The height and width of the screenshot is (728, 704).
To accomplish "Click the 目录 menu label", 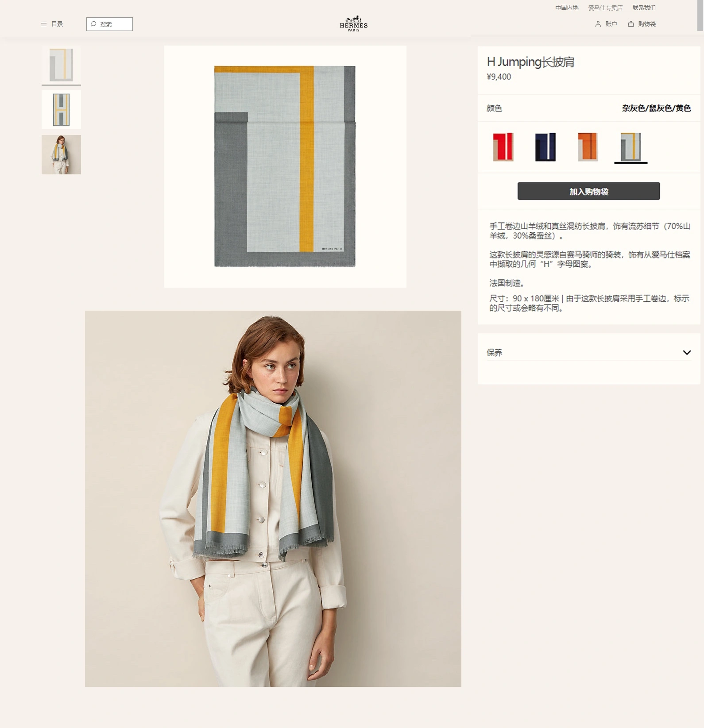I will [57, 24].
